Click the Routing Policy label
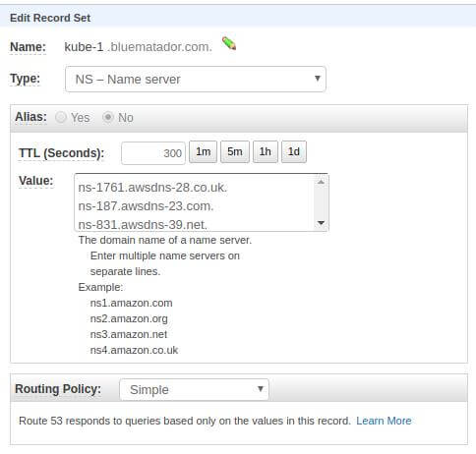 [58, 389]
